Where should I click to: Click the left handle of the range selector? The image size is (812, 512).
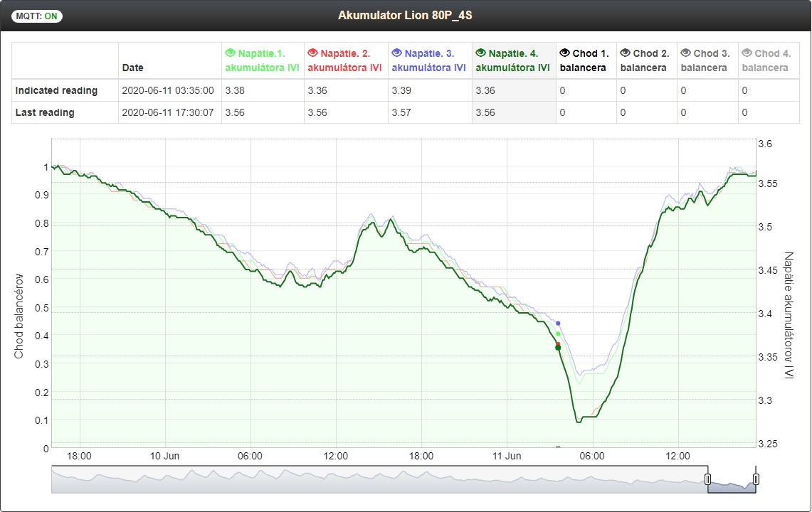707,479
